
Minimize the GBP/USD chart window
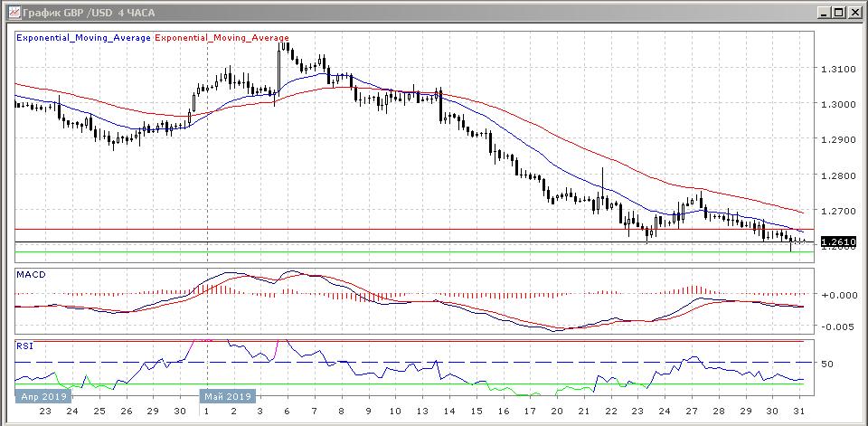coord(823,12)
